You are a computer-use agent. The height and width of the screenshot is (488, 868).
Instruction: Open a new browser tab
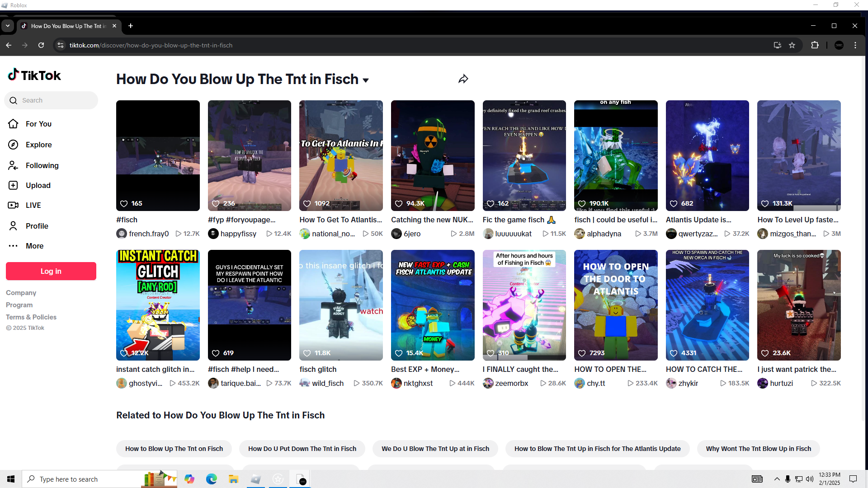click(x=131, y=26)
